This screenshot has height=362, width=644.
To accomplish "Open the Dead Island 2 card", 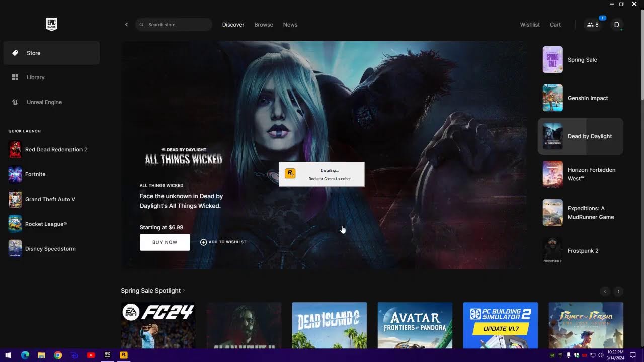I will pos(330,325).
